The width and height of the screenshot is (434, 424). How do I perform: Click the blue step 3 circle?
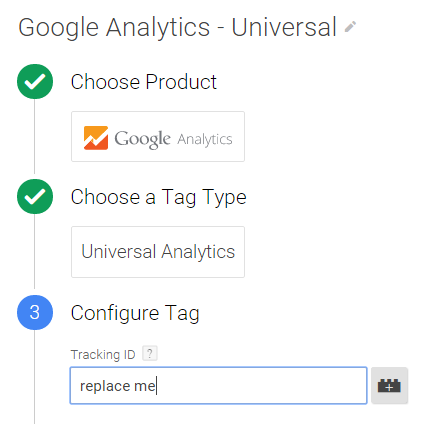pos(35,312)
